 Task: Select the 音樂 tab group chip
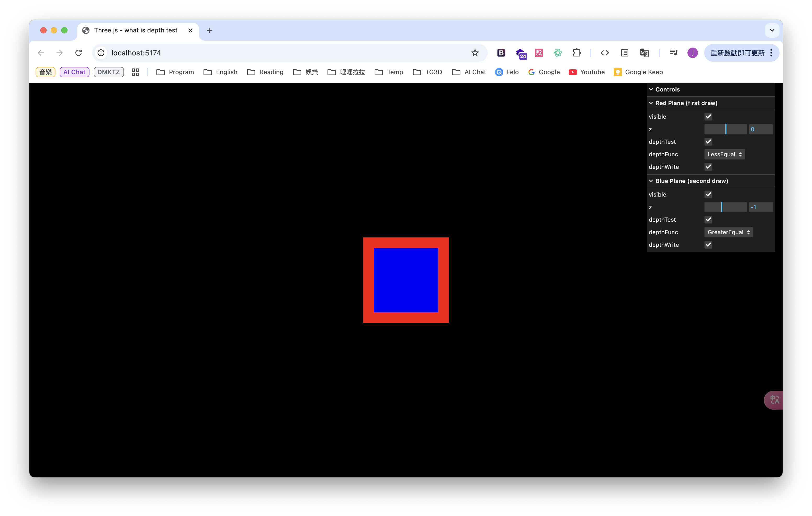pyautogui.click(x=46, y=72)
